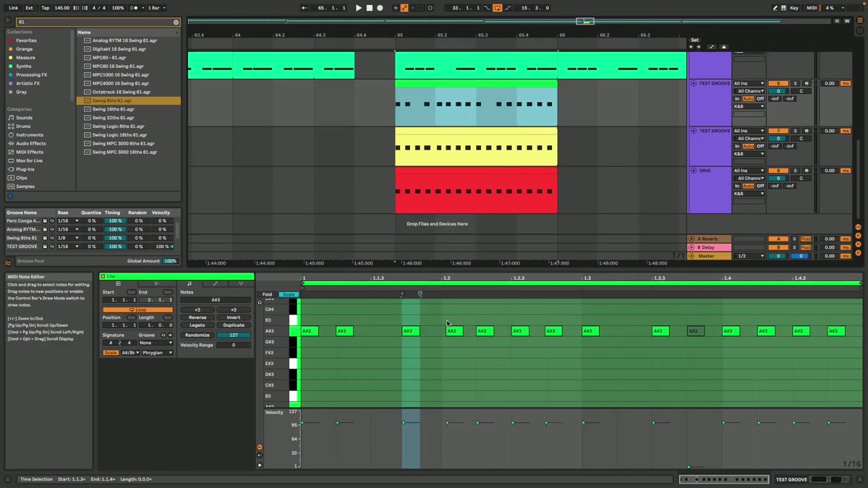The width and height of the screenshot is (868, 488).
Task: Open ORIG track All Ins input dropdown
Action: pyautogui.click(x=749, y=171)
